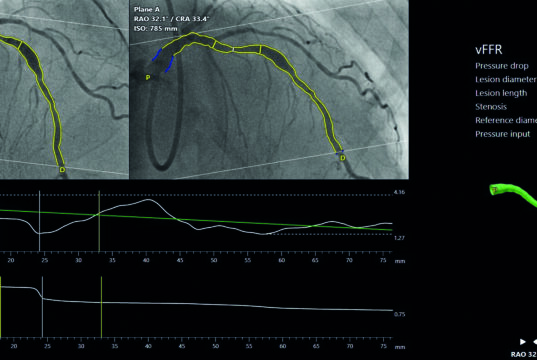Select the yellow marker line in the 4.16 diameter graph
The height and width of the screenshot is (360, 537).
point(99,221)
